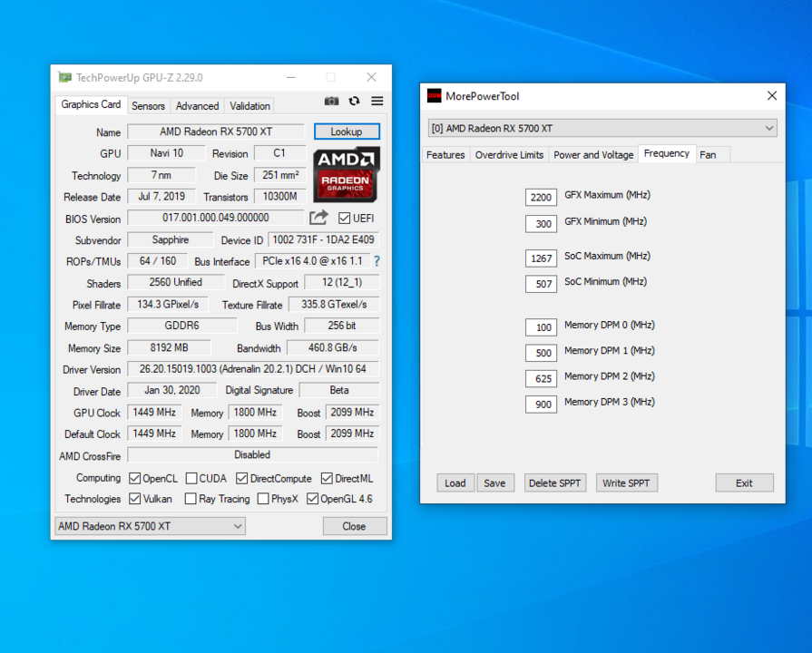Toggle the OpenCL checkbox
Viewport: 812px width, 653px height.
point(134,479)
